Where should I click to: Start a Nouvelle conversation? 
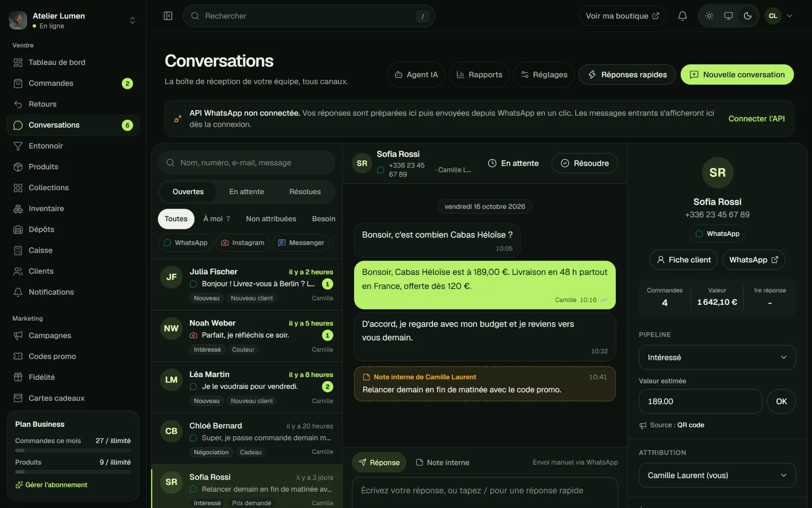click(737, 75)
